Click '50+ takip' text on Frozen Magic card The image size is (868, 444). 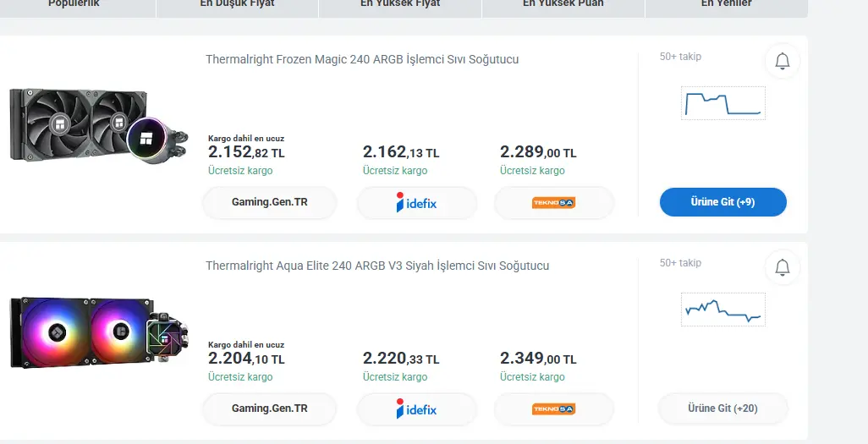tap(680, 57)
